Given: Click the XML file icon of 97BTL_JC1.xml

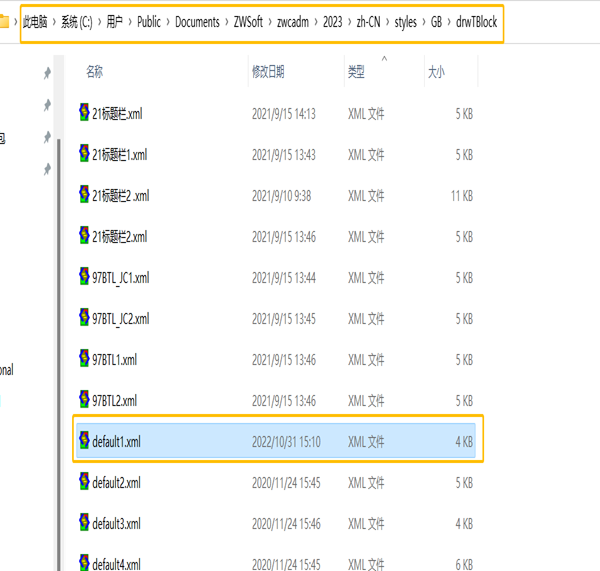Looking at the screenshot, I should point(84,276).
